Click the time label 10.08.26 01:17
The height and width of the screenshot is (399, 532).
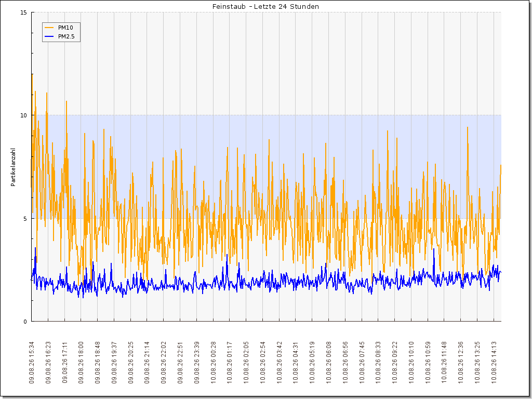coord(230,362)
